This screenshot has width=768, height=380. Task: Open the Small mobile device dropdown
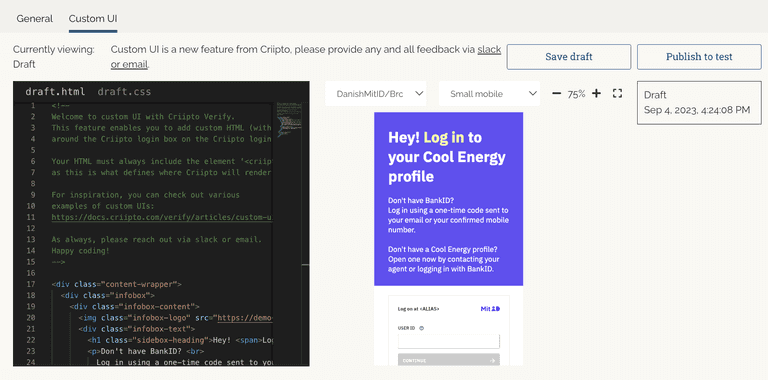(x=489, y=94)
